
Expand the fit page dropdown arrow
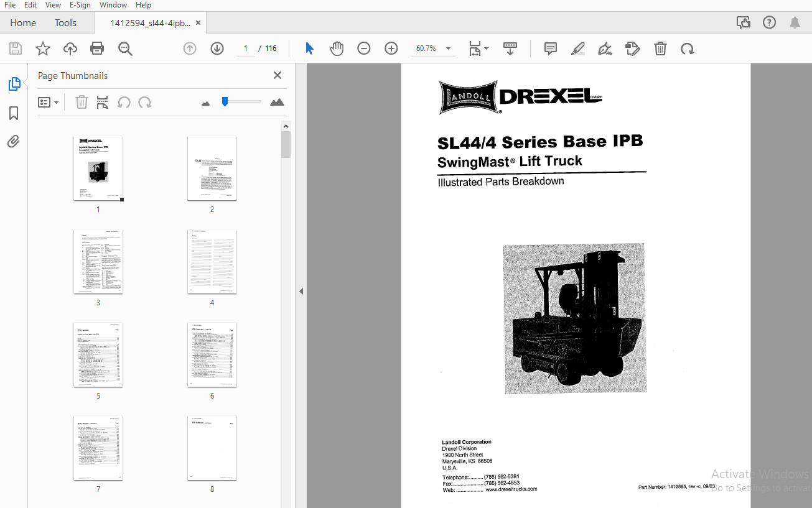[x=487, y=48]
